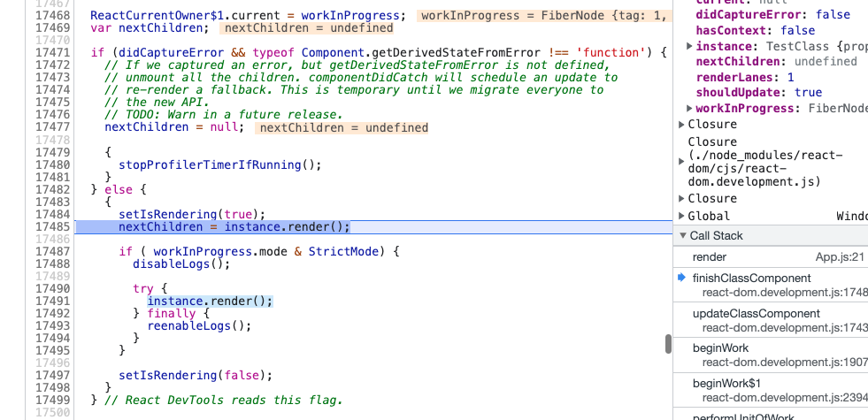Click the current frame arrow beside finishClassComponent

[x=681, y=278]
